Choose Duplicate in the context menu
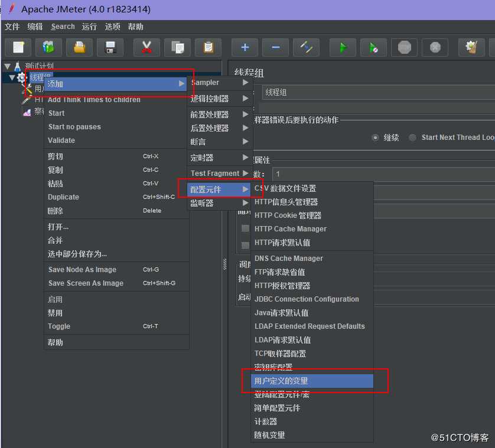This screenshot has width=495, height=448. tap(116, 197)
